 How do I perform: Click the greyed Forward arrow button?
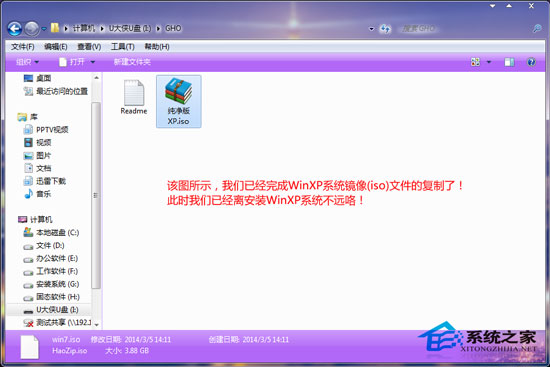pyautogui.click(x=32, y=29)
